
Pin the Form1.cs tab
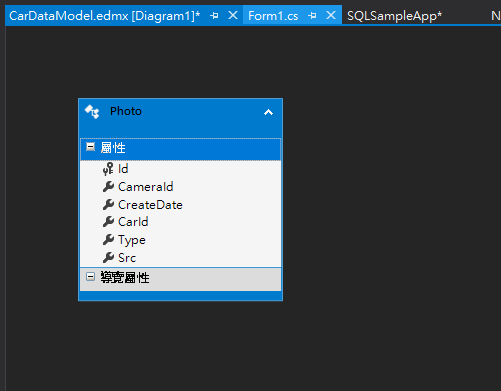click(312, 15)
